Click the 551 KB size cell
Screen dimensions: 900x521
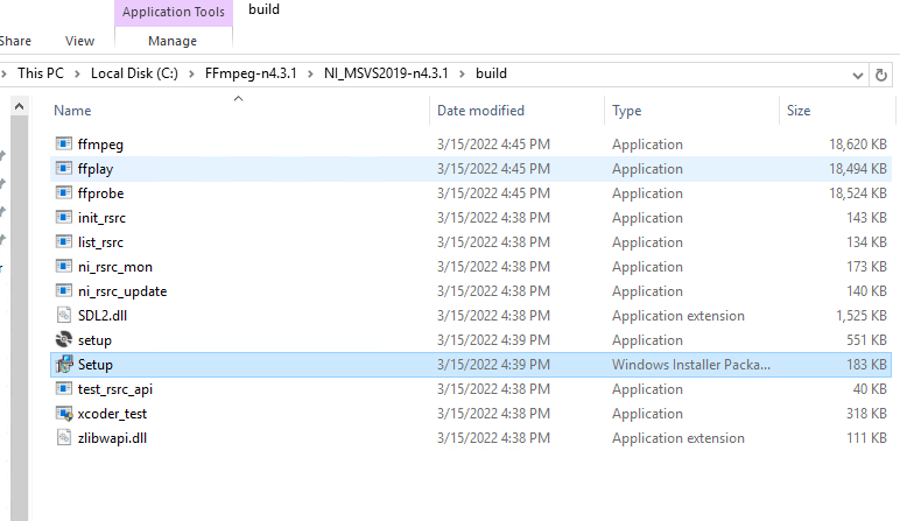pos(867,340)
